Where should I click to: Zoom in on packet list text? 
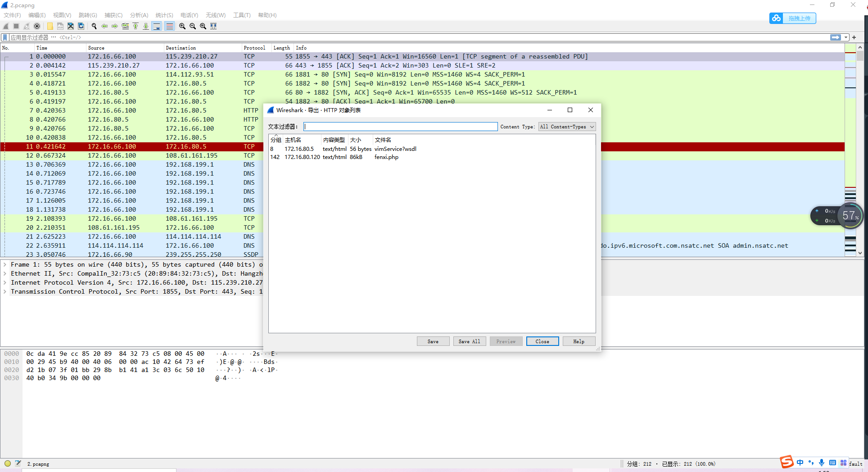pyautogui.click(x=182, y=26)
